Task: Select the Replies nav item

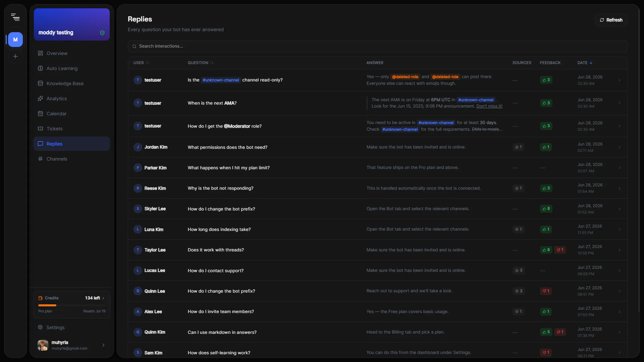Action: coord(72,144)
